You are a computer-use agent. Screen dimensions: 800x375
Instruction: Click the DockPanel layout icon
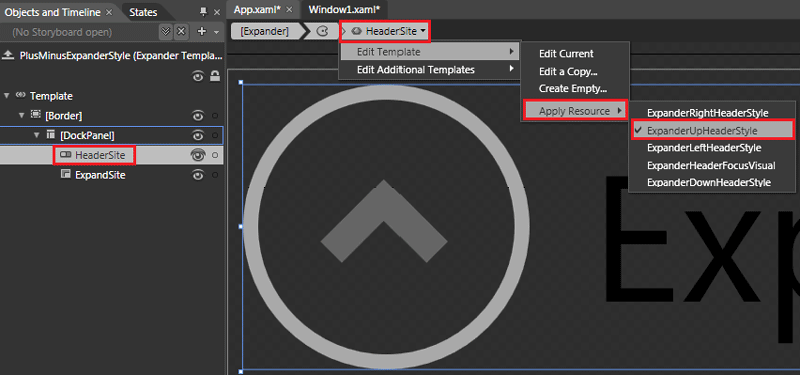point(51,135)
